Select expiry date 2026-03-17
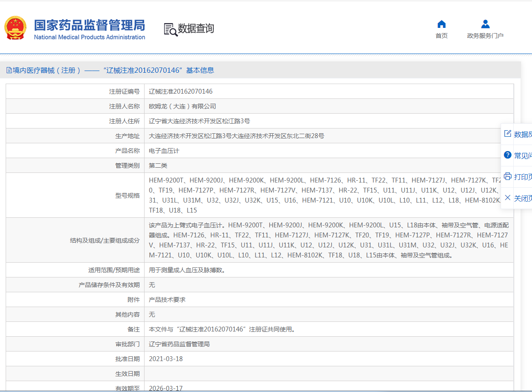 tap(166, 388)
